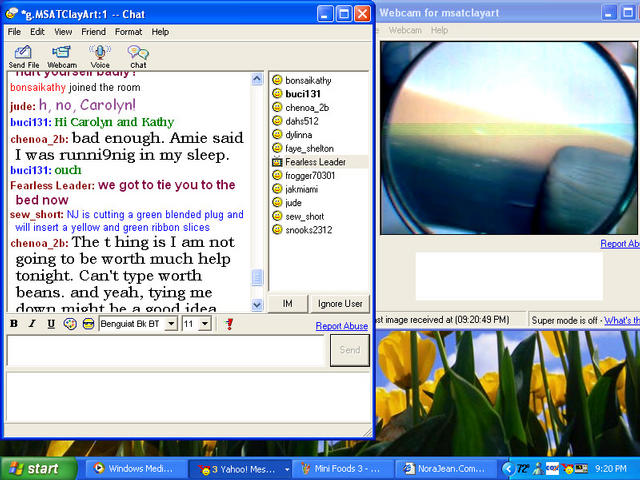Click the Chat toolbar icon
Screen dimensions: 640x480
138,57
